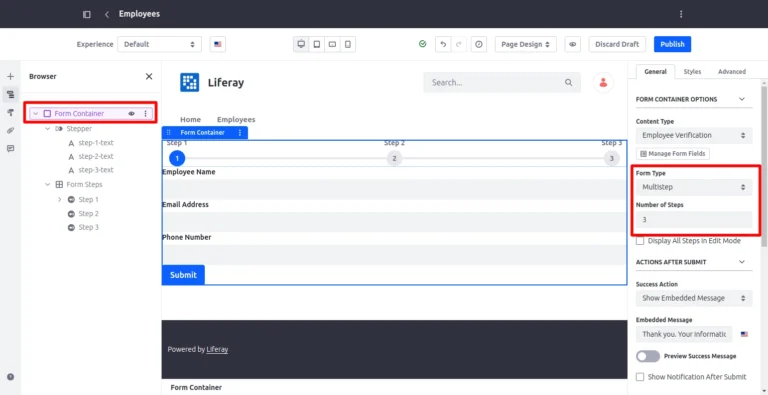The width and height of the screenshot is (768, 395).
Task: Switch to the Styles tab
Action: coord(692,72)
